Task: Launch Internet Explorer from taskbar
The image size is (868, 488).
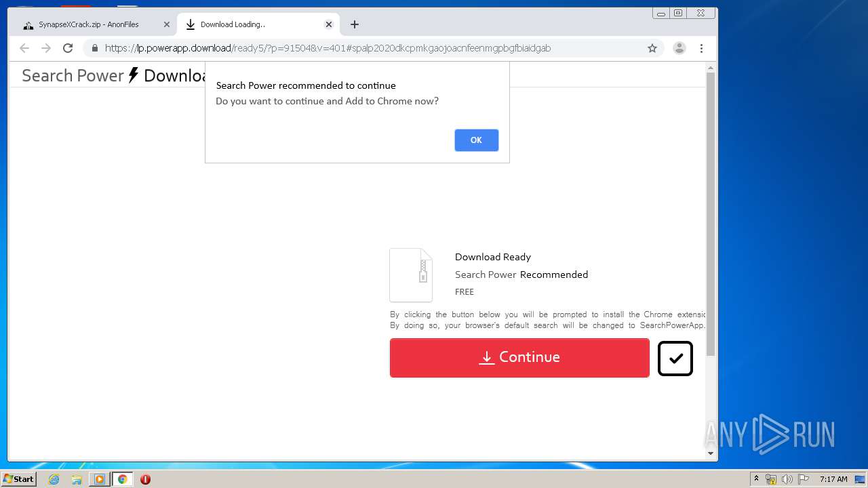Action: (x=54, y=479)
